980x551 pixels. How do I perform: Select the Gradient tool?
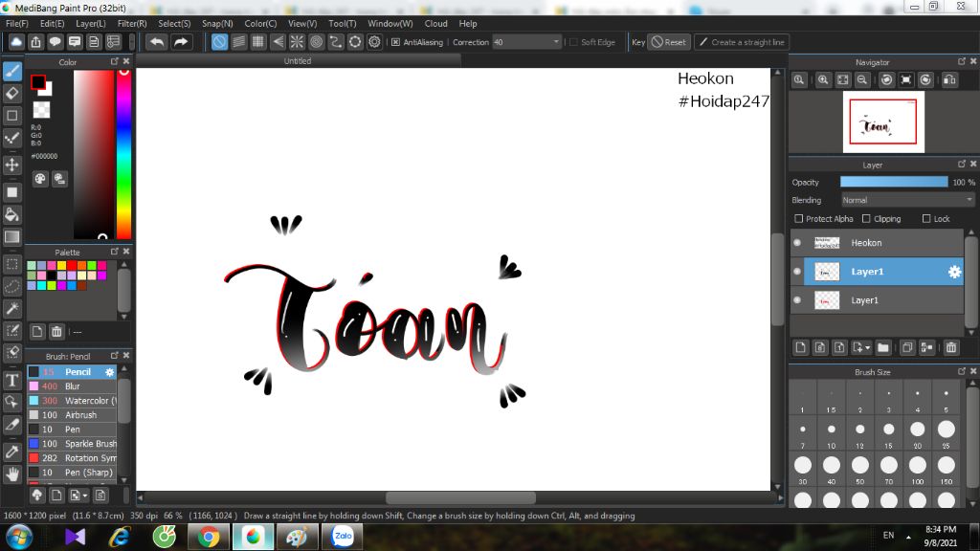(11, 237)
